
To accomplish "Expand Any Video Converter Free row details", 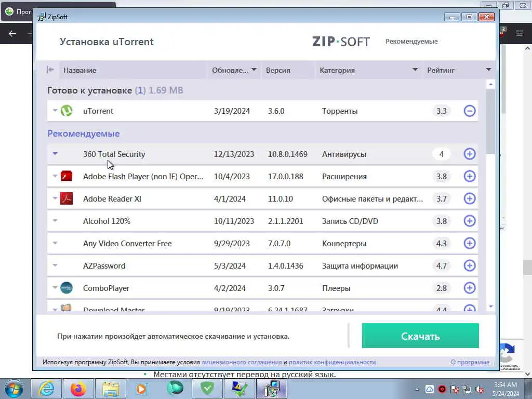I will 55,243.
